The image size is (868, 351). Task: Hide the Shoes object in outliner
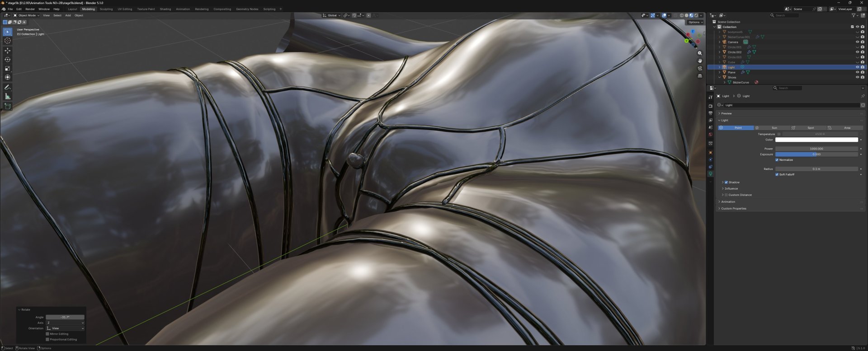(x=857, y=77)
